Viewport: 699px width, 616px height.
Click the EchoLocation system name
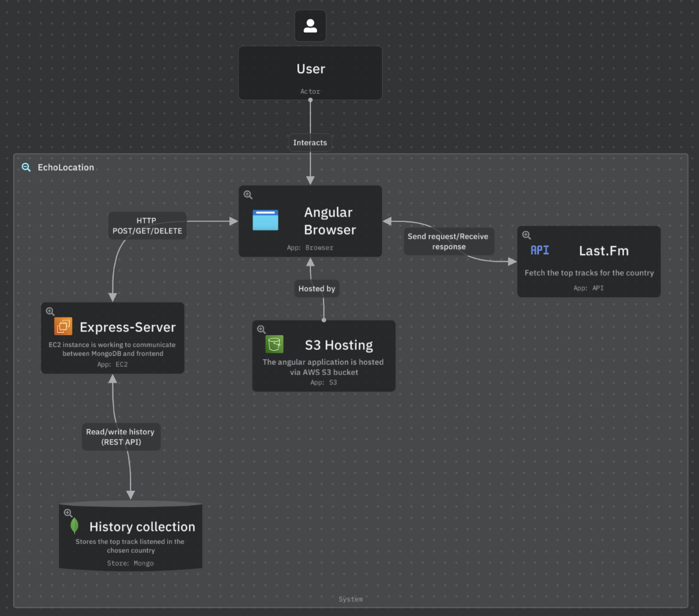[66, 168]
